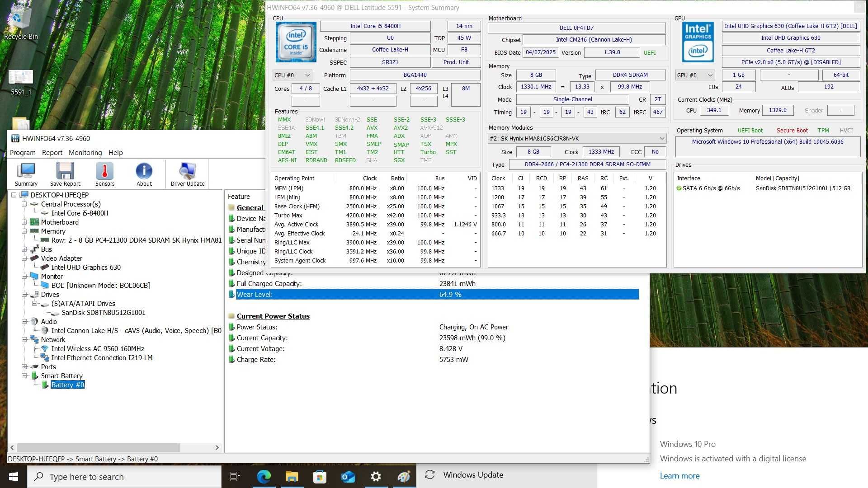The image size is (868, 488).
Task: Select Intel Wireless-AC 9560 160MHz entry
Action: (x=98, y=349)
